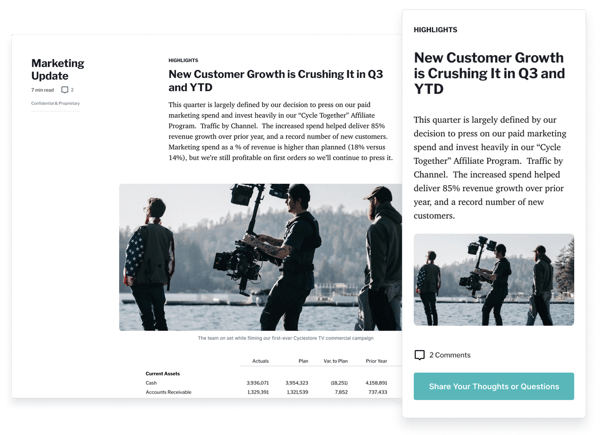Click HIGHLIGHTS label atop the side card

[435, 30]
